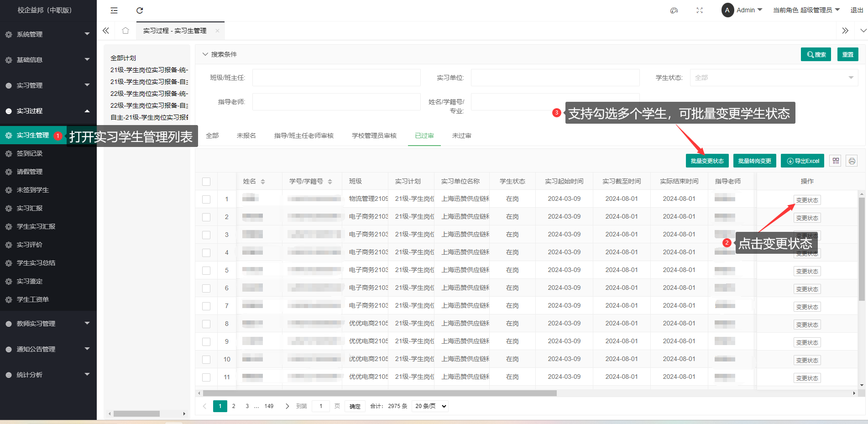
Task: Click the refresh icon in top bar
Action: point(140,10)
